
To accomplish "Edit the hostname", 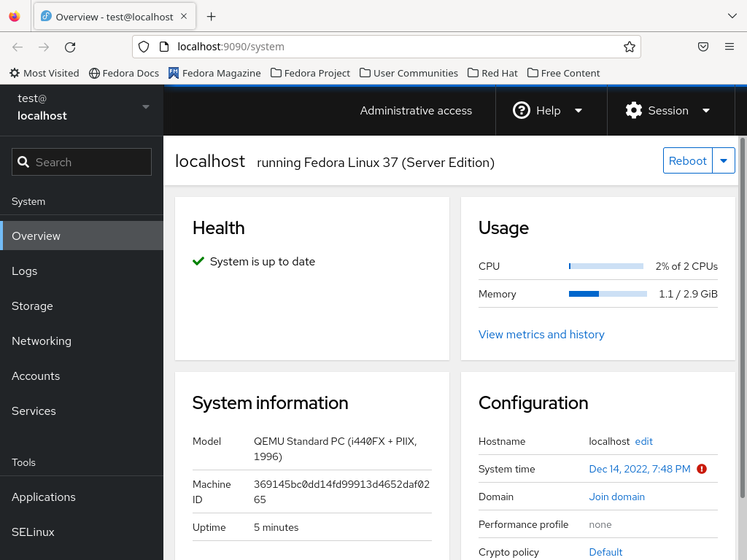I will [x=643, y=441].
